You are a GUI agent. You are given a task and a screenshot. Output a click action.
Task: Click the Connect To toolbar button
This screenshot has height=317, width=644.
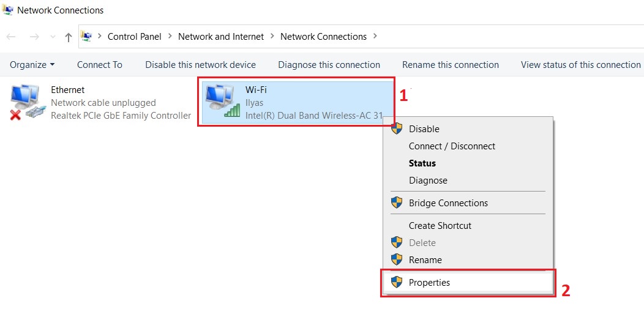[x=100, y=65]
